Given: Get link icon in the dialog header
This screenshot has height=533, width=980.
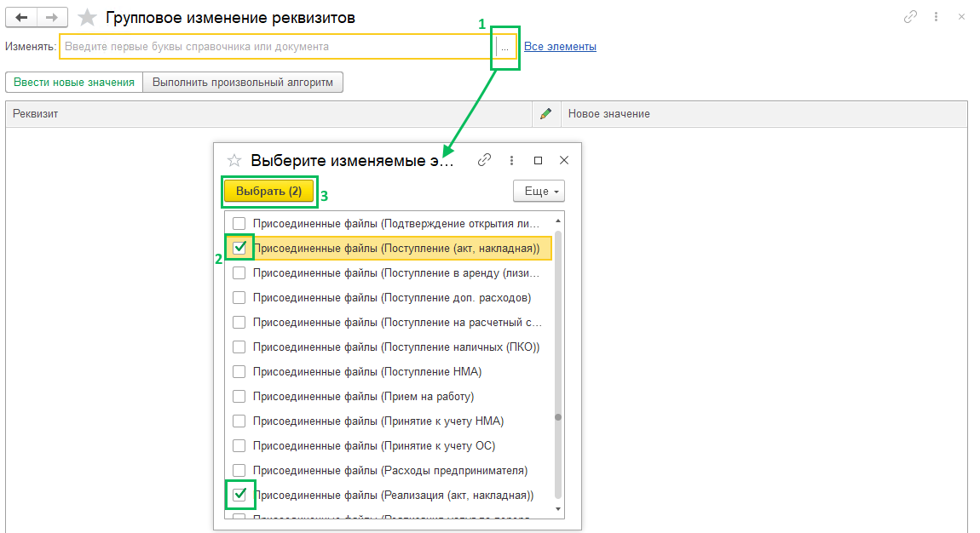Looking at the screenshot, I should [484, 160].
